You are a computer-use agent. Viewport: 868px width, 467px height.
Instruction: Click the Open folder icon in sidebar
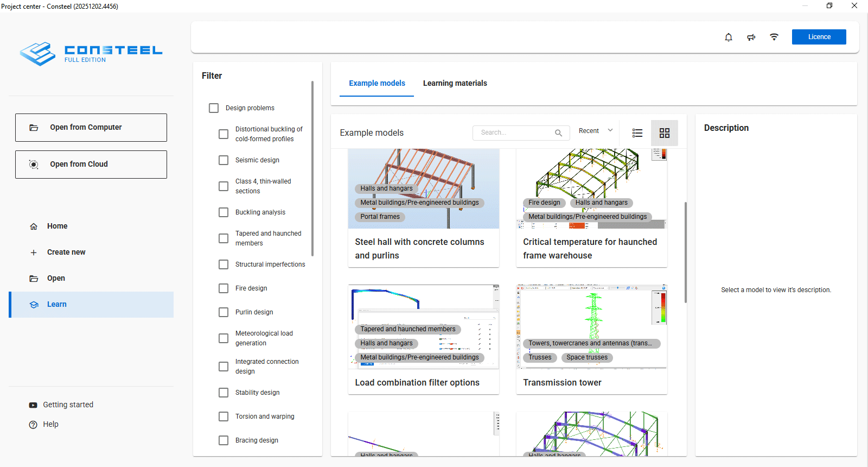(34, 279)
